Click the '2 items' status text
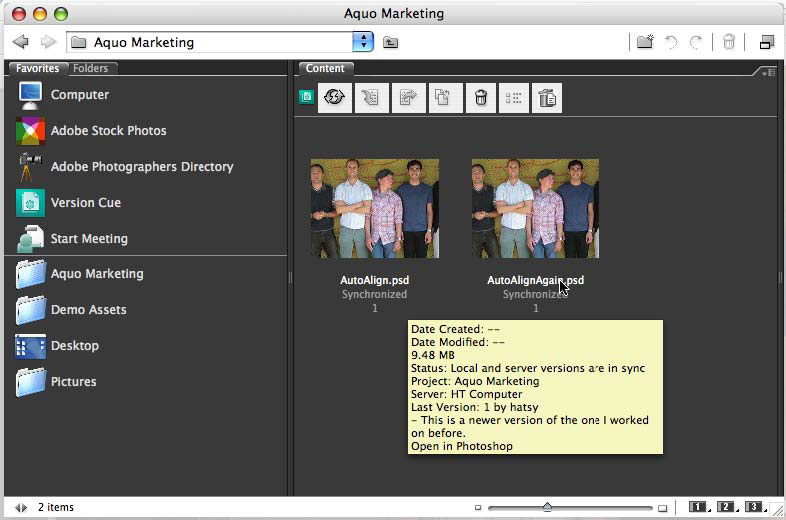The height and width of the screenshot is (520, 786). (56, 507)
